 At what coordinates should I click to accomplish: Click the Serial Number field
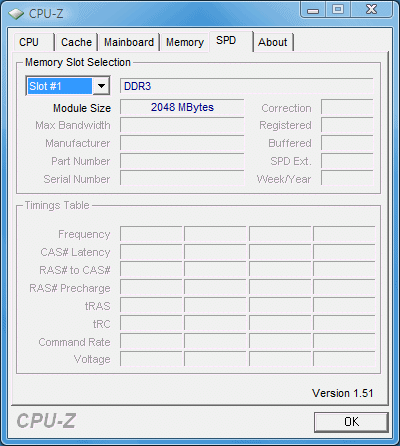[182, 178]
